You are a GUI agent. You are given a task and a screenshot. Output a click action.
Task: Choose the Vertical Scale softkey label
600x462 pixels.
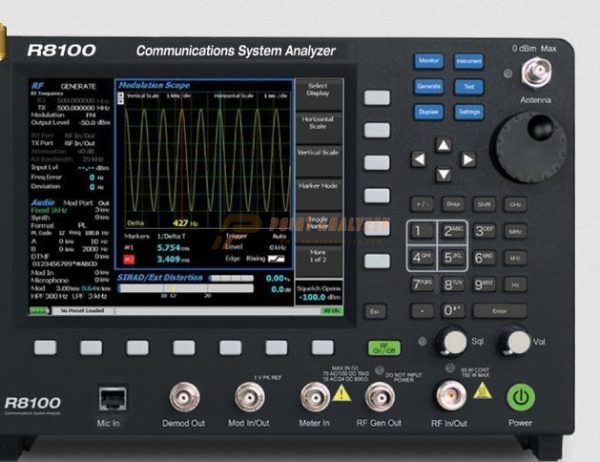click(x=318, y=152)
